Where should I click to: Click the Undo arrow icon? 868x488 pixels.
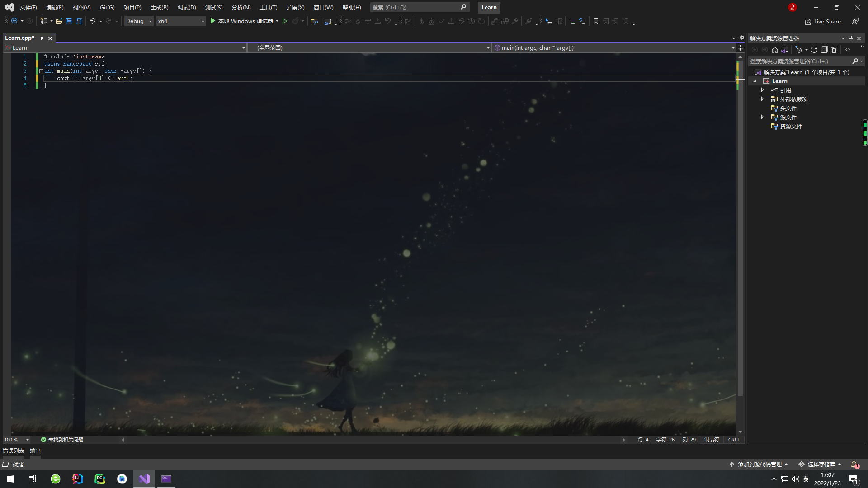(x=92, y=21)
